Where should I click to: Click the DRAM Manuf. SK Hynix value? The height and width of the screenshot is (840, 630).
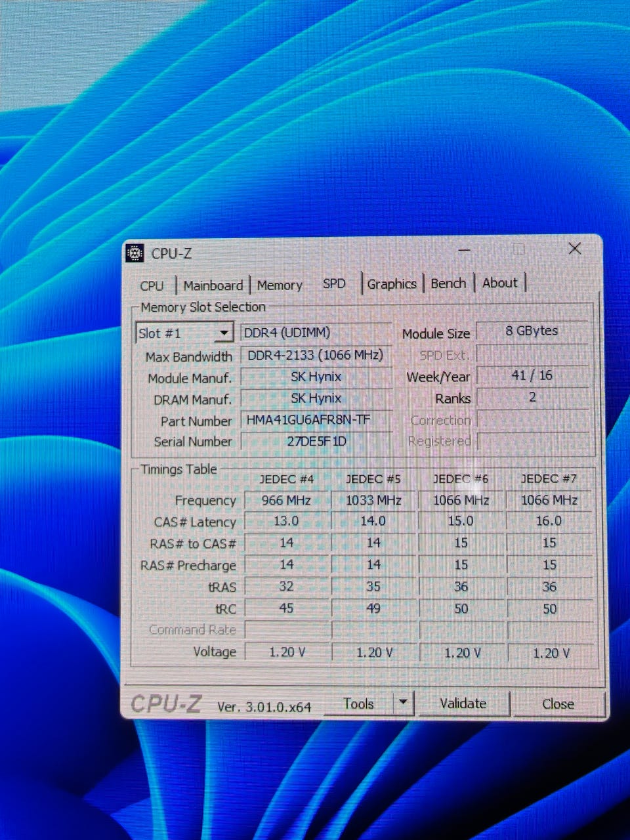316,398
